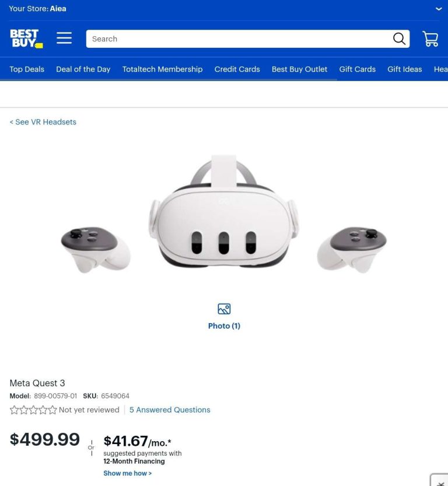Screen dimensions: 448x486
Task: Open the Credit Cards page
Action: [237, 69]
